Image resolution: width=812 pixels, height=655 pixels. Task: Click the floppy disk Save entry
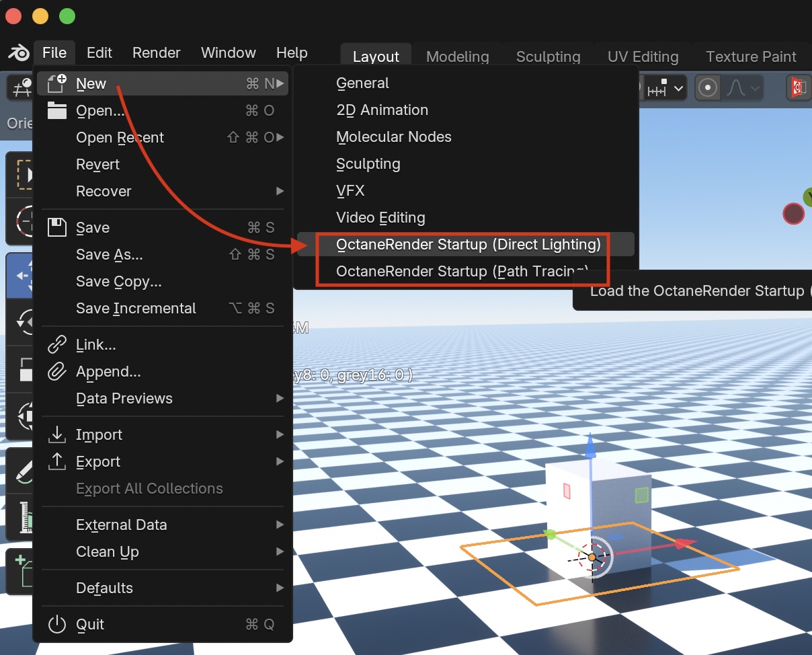[163, 227]
